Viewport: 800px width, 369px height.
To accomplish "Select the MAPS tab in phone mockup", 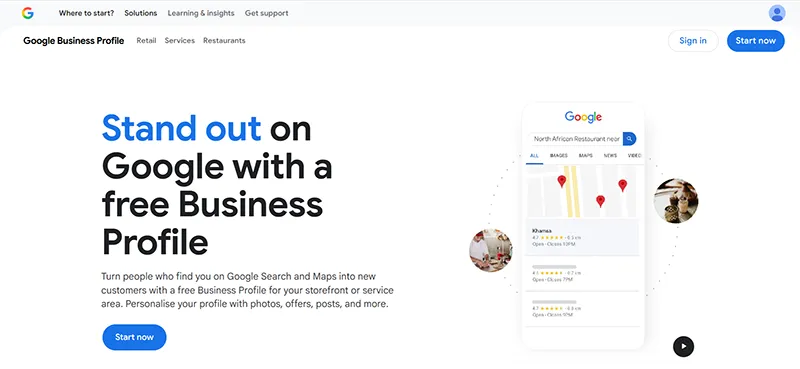I will coord(585,156).
